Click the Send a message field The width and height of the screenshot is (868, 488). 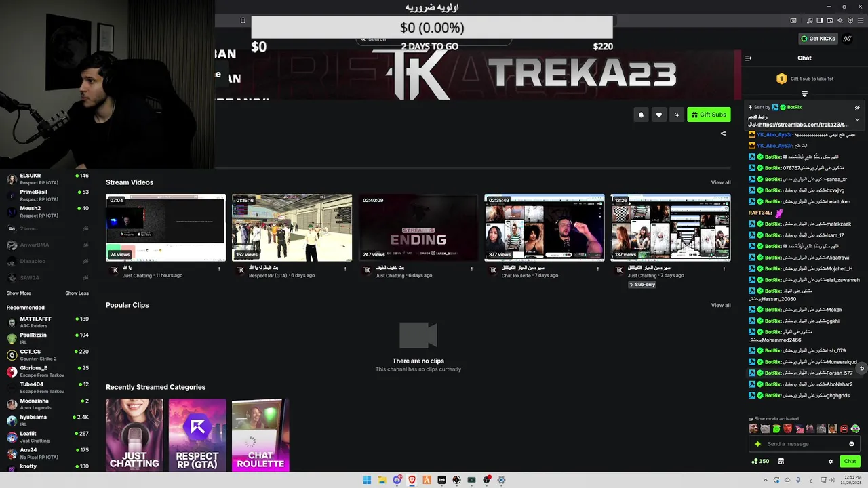(x=805, y=444)
